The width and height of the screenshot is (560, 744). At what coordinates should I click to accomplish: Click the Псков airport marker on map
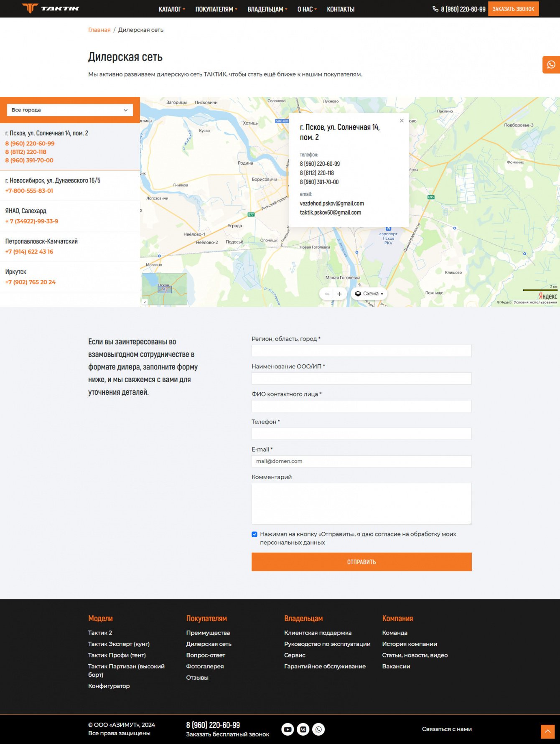[x=388, y=229]
